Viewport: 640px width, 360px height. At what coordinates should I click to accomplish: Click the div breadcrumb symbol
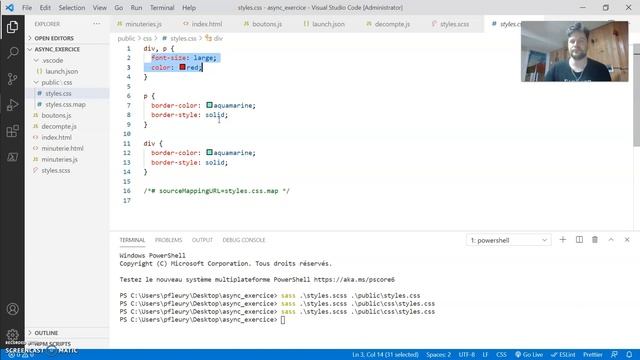click(x=215, y=38)
